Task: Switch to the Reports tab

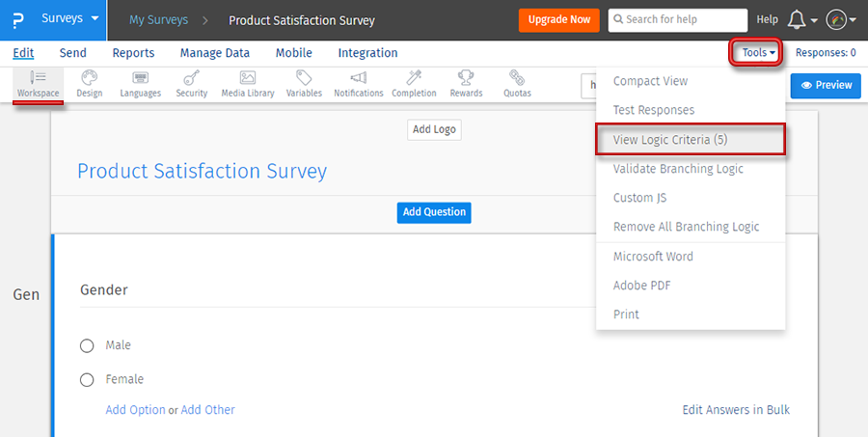Action: pos(133,53)
